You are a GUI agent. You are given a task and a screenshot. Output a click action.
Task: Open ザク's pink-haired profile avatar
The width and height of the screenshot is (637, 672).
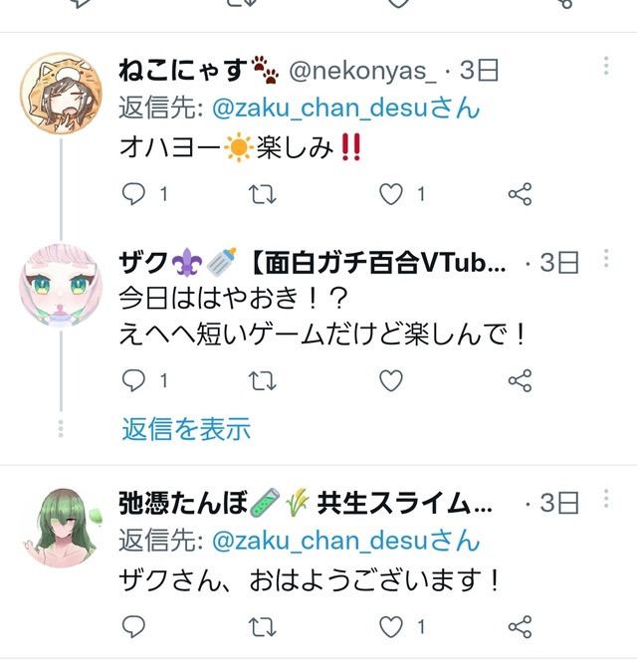[x=61, y=286]
